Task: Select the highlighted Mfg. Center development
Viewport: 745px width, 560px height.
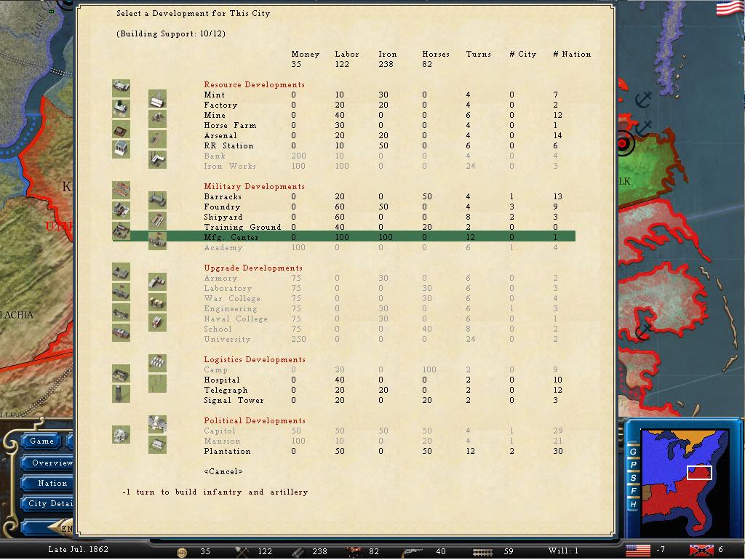Action: [343, 236]
